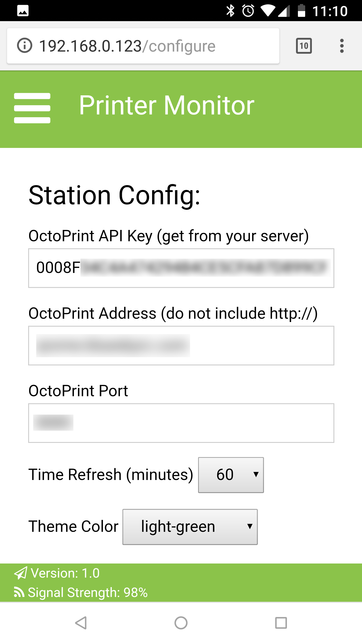362x644 pixels.
Task: Select the OctoPrint Port input box
Action: point(181,423)
